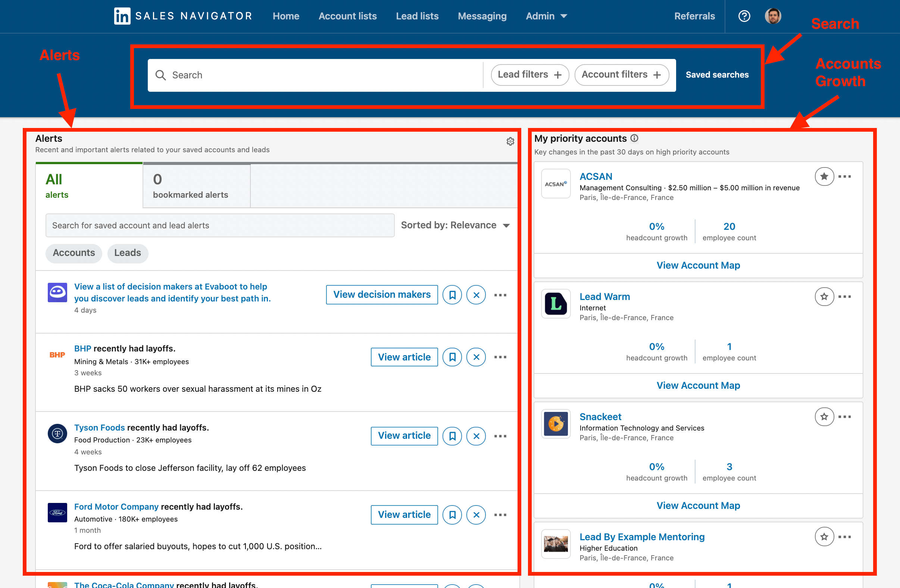Image resolution: width=900 pixels, height=588 pixels.
Task: Bookmark the Evaboot decision makers alert
Action: (452, 295)
